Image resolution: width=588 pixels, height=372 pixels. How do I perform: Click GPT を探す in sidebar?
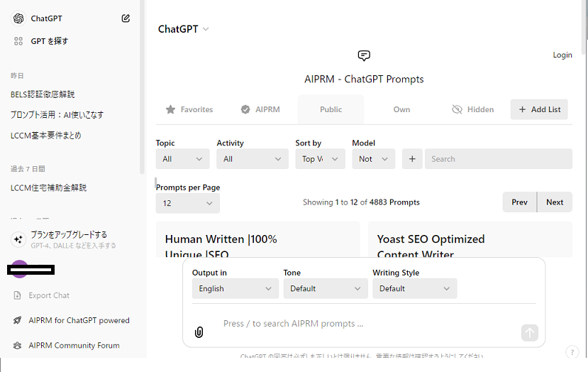49,41
